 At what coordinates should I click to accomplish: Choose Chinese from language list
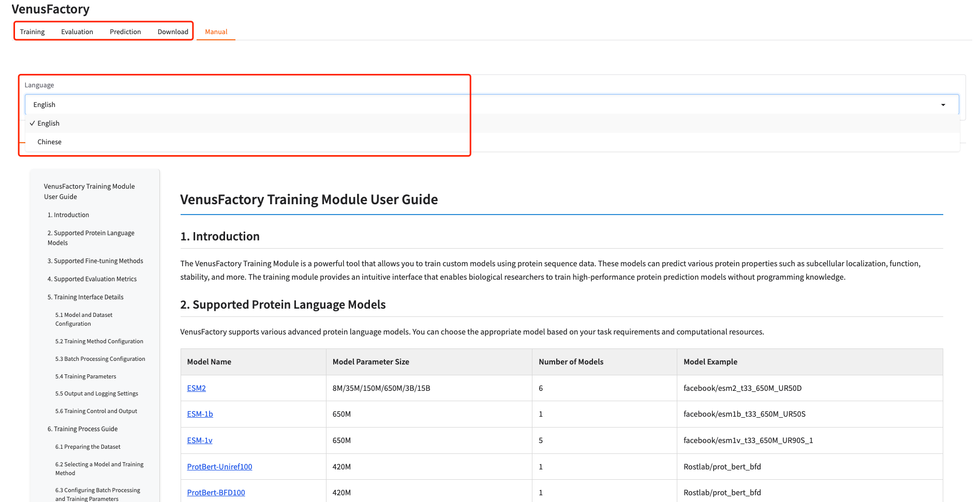click(x=492, y=142)
